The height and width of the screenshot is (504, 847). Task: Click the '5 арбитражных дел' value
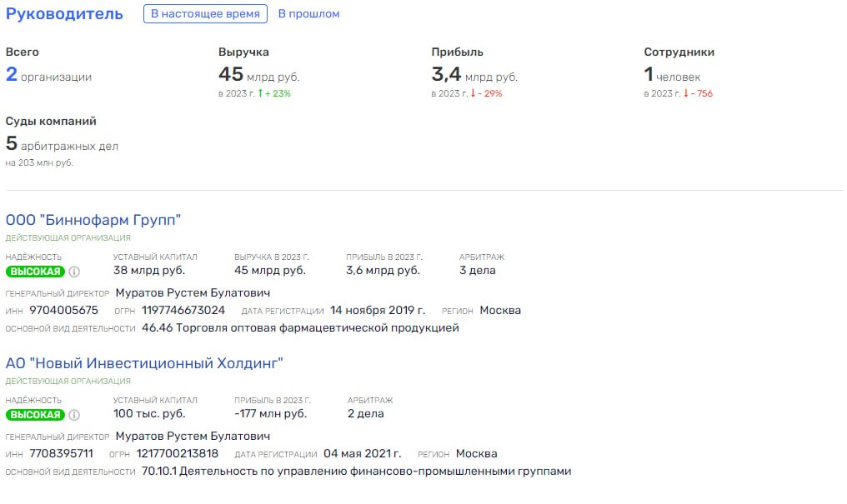(x=62, y=143)
